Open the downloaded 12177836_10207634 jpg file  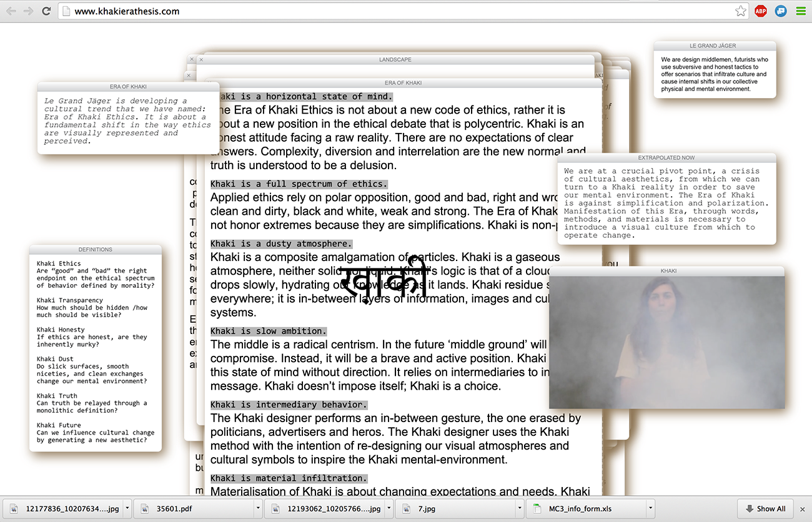62,509
